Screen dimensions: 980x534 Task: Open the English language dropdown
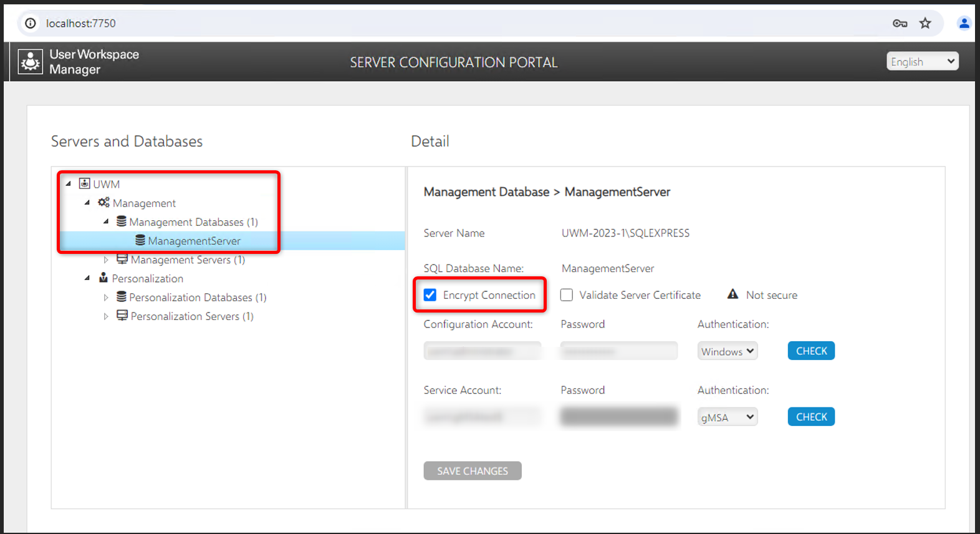point(922,62)
